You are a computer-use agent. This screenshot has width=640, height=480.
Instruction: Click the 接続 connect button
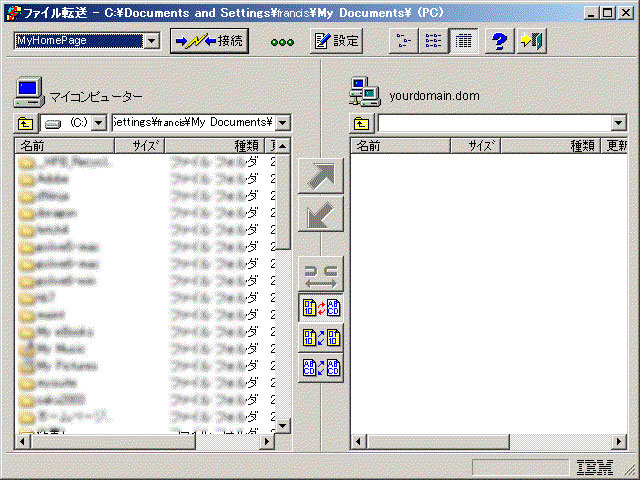pos(209,41)
